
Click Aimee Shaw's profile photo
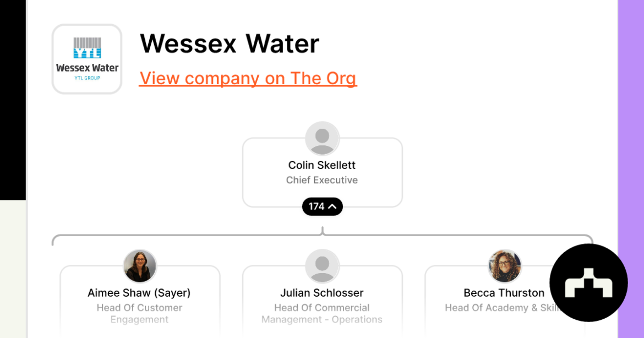139,265
